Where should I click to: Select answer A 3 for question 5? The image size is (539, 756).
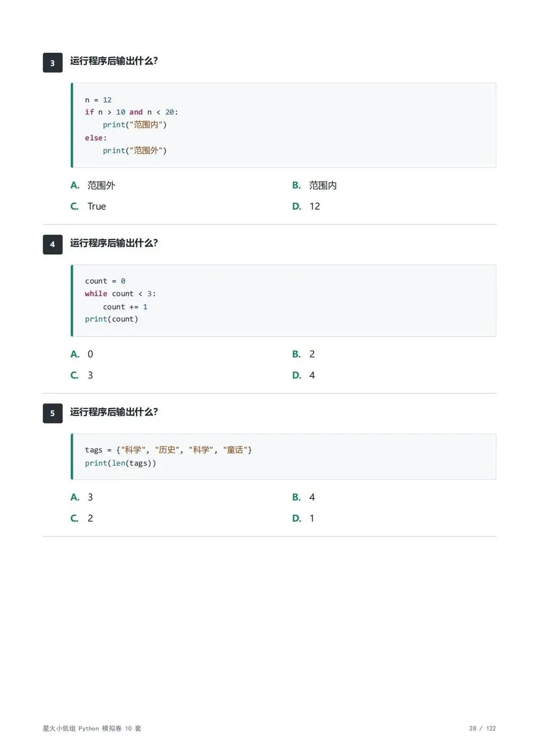[x=82, y=497]
